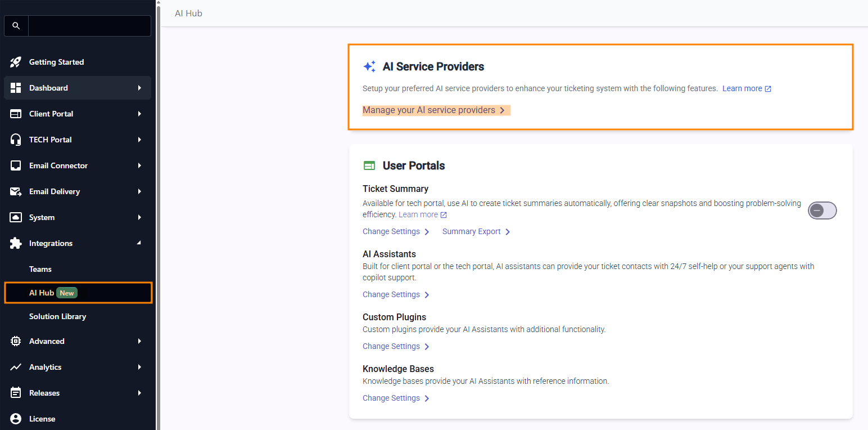Image resolution: width=868 pixels, height=430 pixels.
Task: Click the Email Delivery envelope icon
Action: coord(16,191)
